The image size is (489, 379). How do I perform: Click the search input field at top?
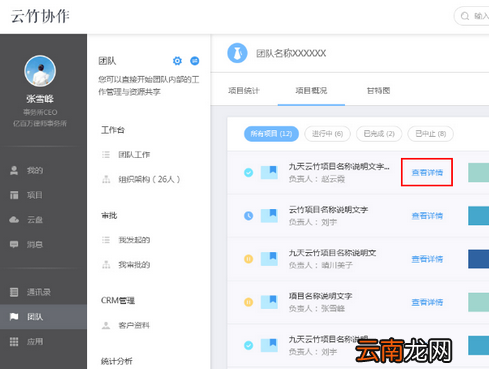click(x=471, y=16)
